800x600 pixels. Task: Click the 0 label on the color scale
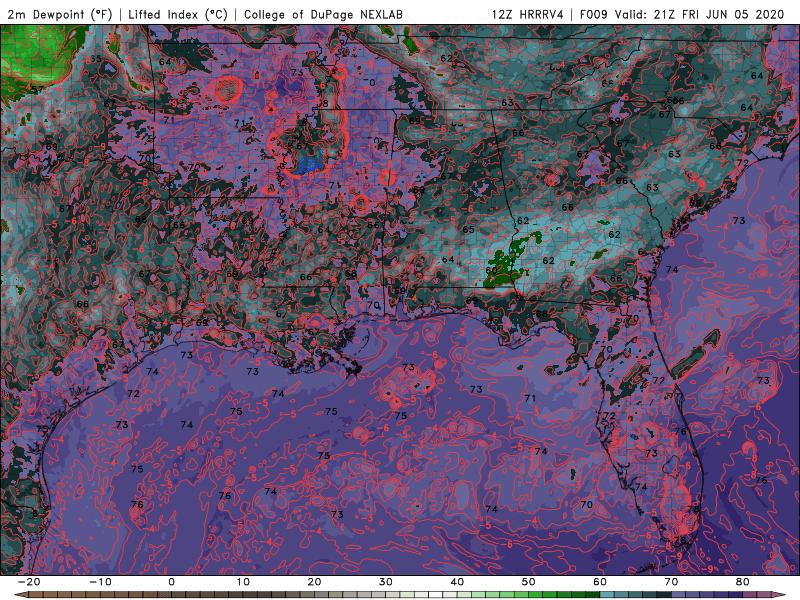171,582
